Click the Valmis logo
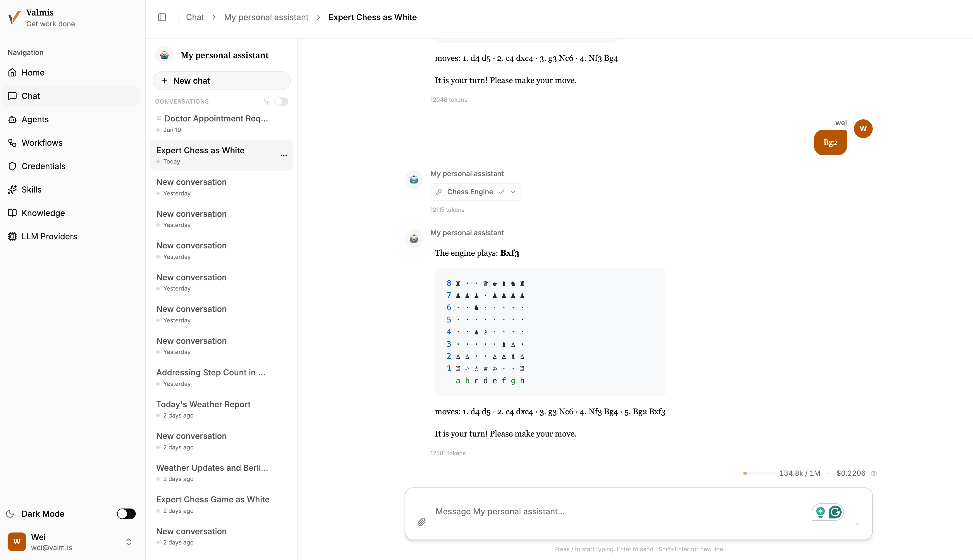 click(14, 18)
